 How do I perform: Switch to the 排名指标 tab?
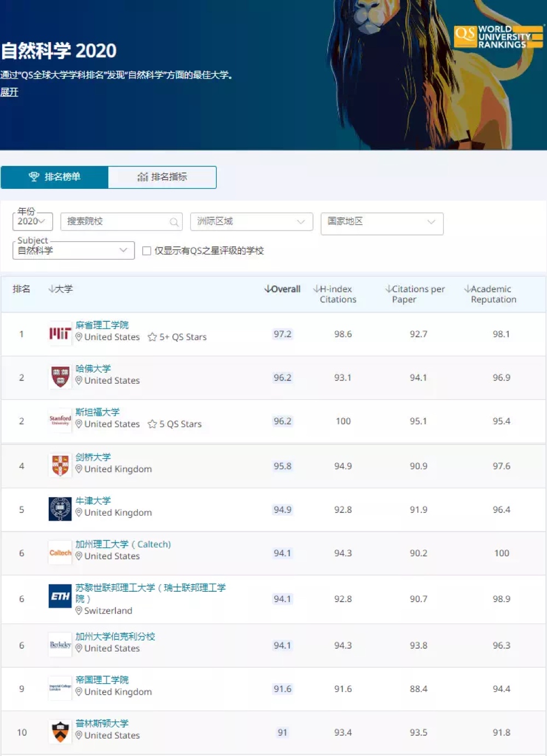[x=162, y=177]
